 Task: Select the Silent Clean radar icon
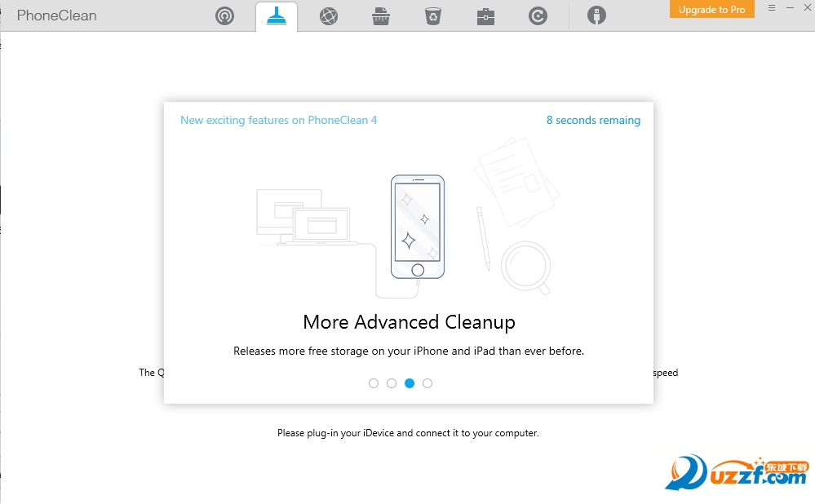(x=224, y=16)
